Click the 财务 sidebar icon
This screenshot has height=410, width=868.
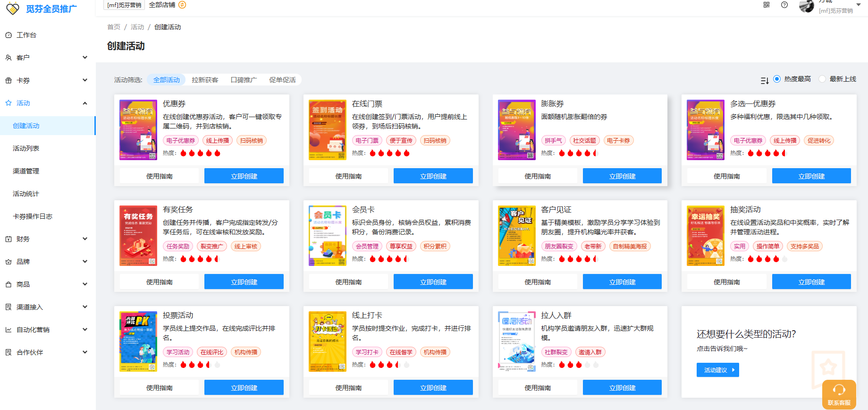8,239
